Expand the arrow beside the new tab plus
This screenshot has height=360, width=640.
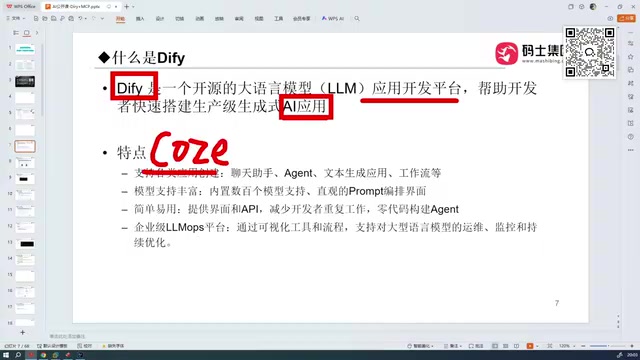pyautogui.click(x=133, y=7)
